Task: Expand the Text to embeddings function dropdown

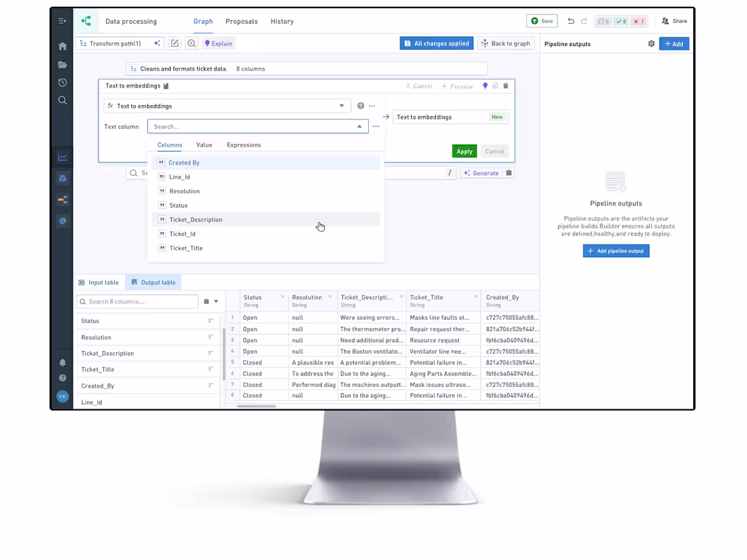Action: coord(342,106)
